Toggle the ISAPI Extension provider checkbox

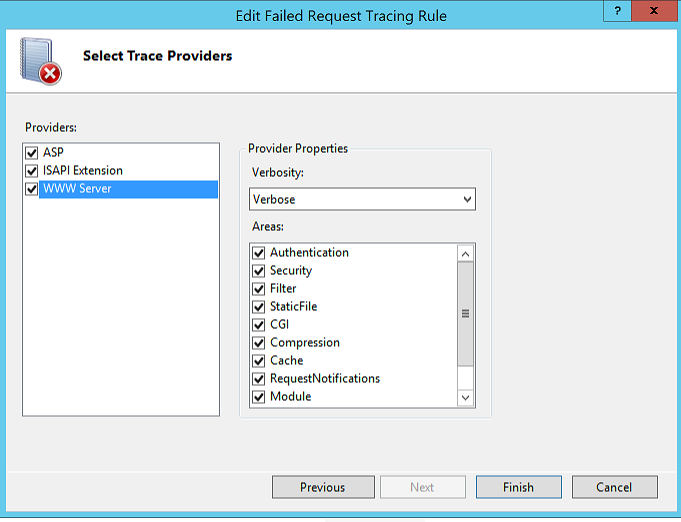pyautogui.click(x=32, y=171)
